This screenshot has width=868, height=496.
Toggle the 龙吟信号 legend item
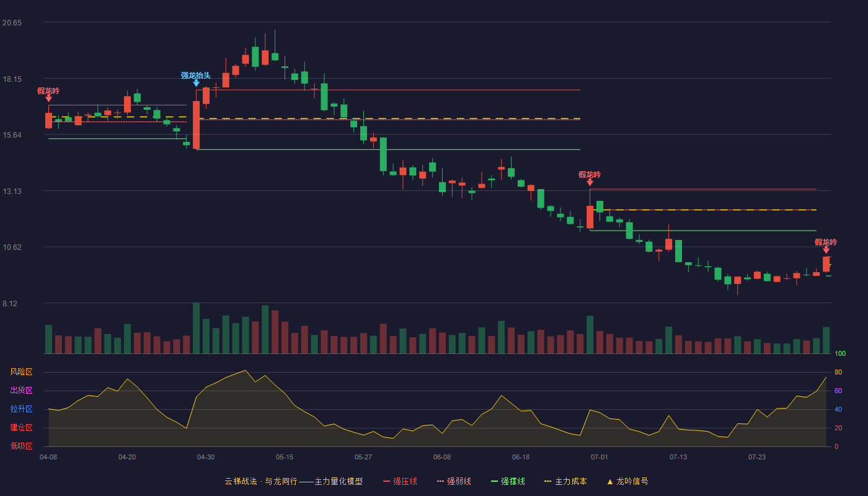[x=627, y=481]
